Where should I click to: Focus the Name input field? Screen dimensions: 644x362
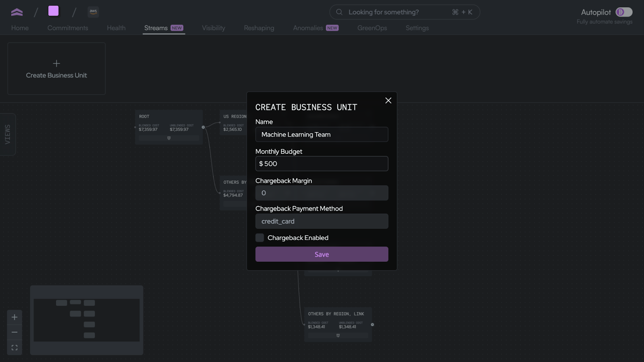click(x=322, y=134)
